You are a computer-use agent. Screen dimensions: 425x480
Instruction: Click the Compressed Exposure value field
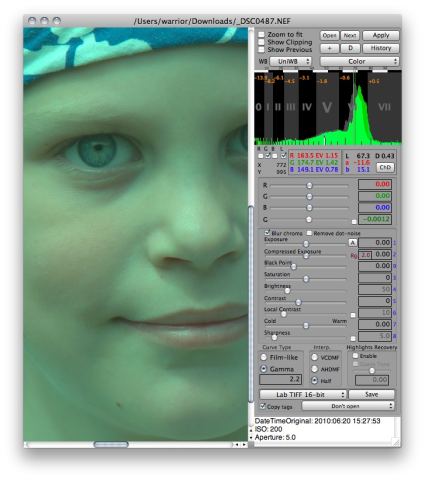[382, 254]
